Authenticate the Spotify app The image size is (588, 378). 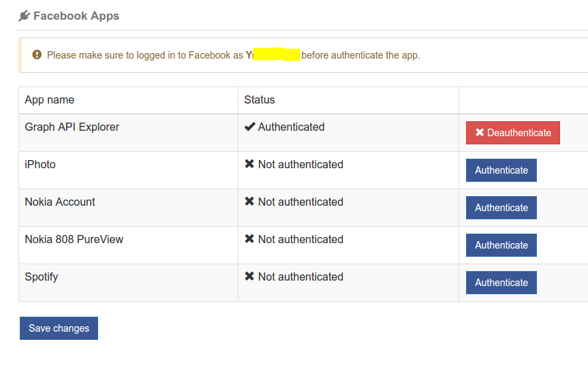pyautogui.click(x=501, y=283)
